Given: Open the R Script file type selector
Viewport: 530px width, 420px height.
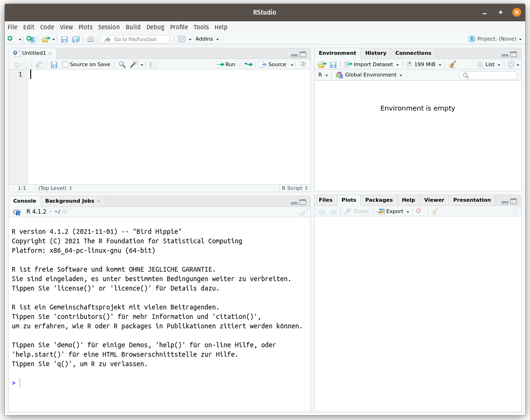Looking at the screenshot, I should pos(295,188).
